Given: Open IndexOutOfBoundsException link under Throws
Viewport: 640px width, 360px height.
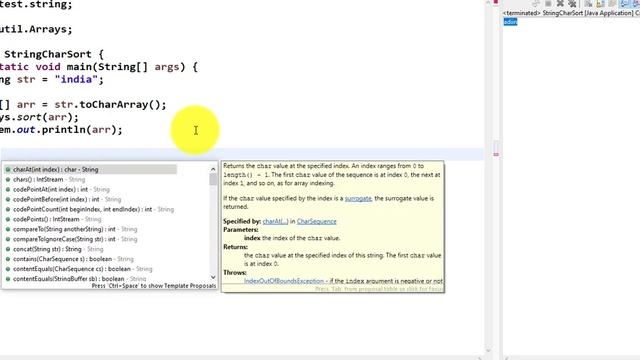Looking at the screenshot, I should (284, 281).
